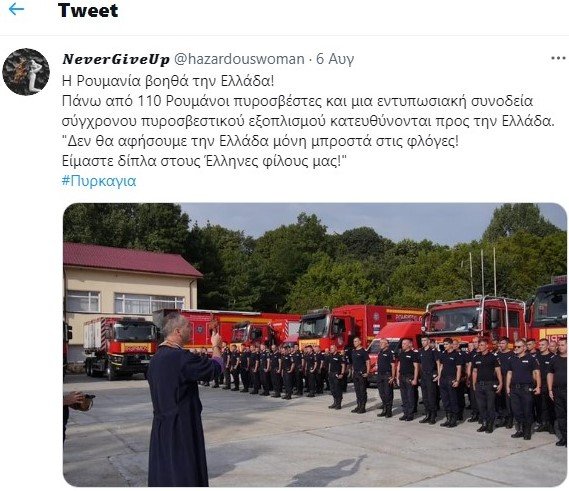Click the leftmost fire truck in the photo
The width and height of the screenshot is (569, 491).
tap(120, 347)
